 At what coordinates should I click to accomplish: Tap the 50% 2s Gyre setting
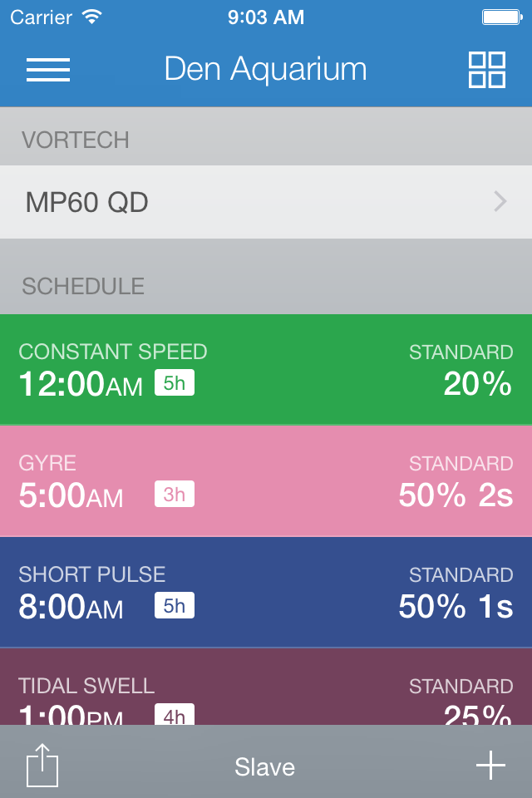pyautogui.click(x=456, y=495)
